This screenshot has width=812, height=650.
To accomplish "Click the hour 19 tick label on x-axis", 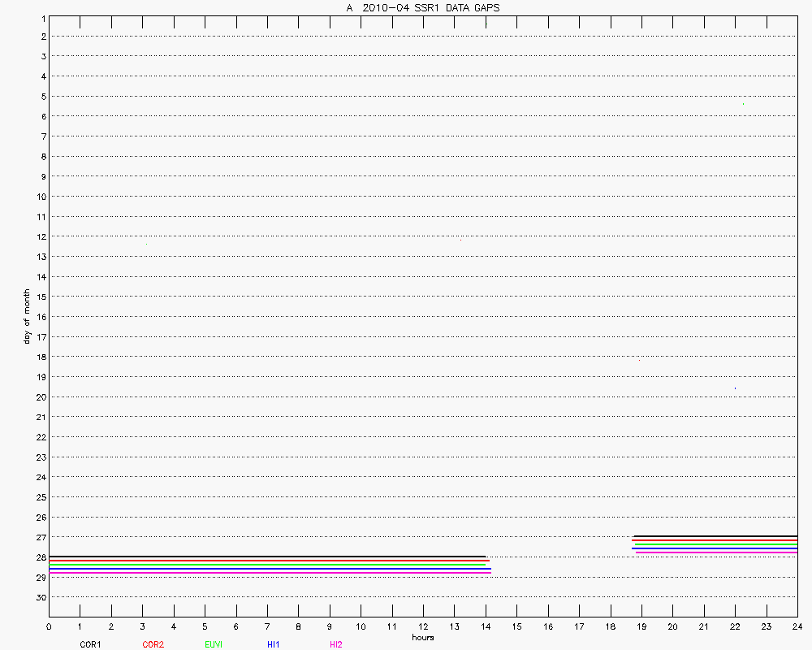I will (x=641, y=626).
